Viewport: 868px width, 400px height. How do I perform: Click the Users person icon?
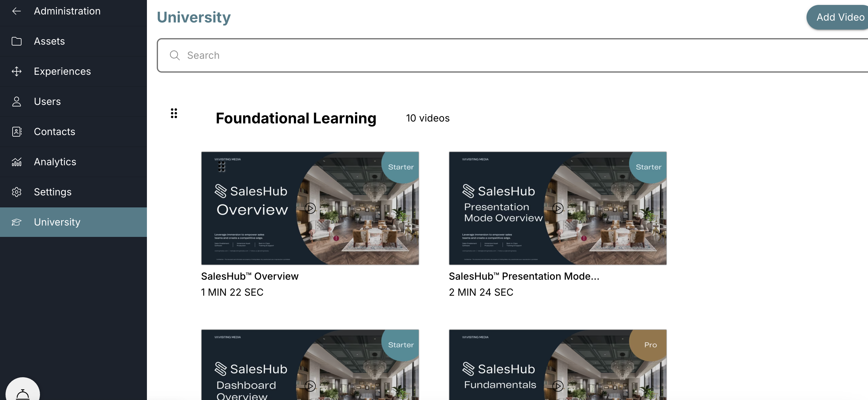click(x=17, y=102)
